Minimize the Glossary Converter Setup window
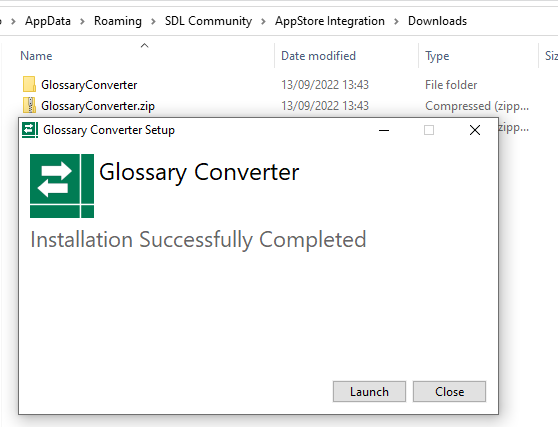The width and height of the screenshot is (558, 427). click(x=384, y=130)
